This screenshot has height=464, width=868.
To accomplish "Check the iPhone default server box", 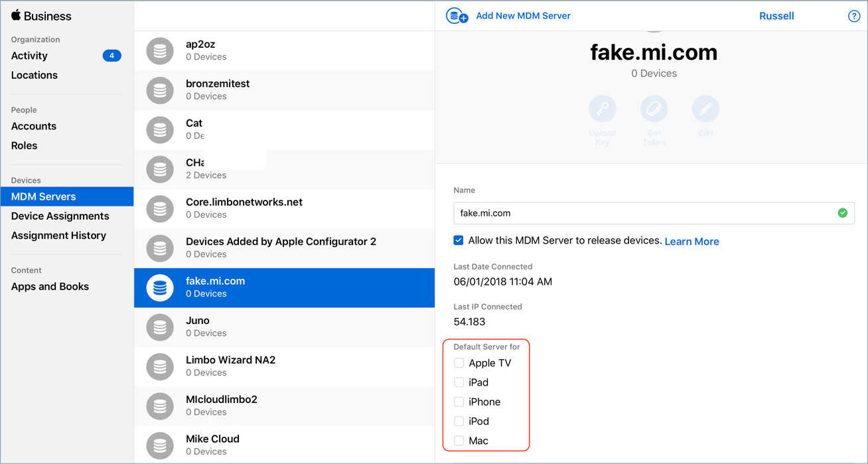I will [x=459, y=402].
